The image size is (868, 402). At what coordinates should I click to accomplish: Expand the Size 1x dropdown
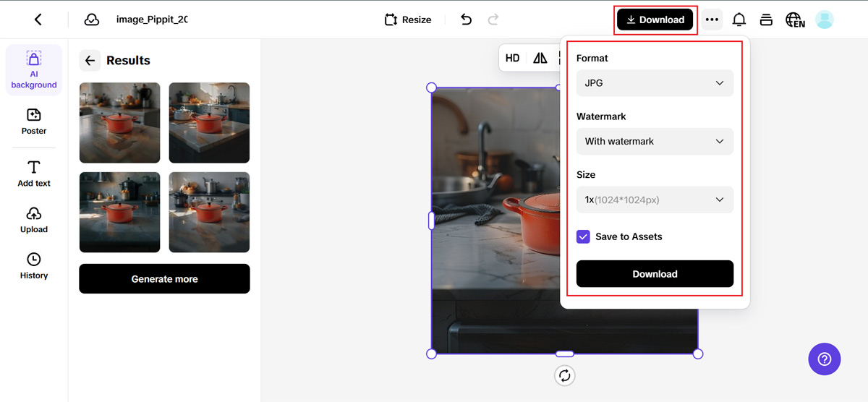(x=655, y=200)
